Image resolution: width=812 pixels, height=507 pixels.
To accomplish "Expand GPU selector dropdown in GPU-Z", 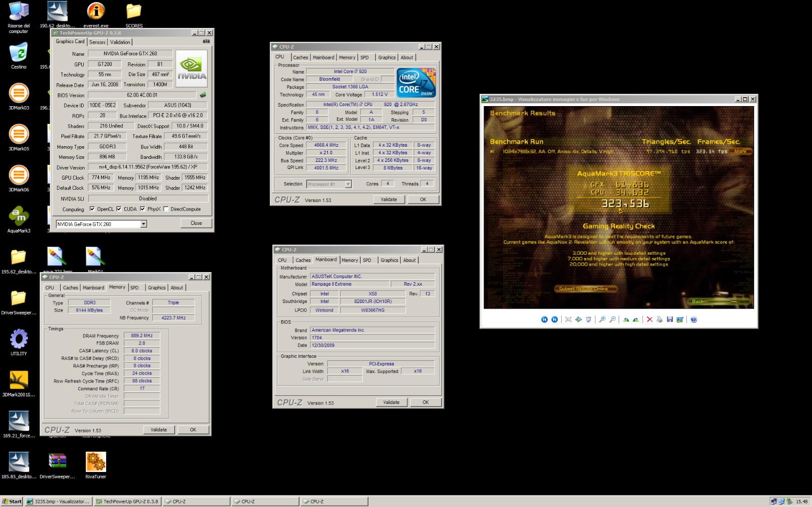I will pos(144,224).
